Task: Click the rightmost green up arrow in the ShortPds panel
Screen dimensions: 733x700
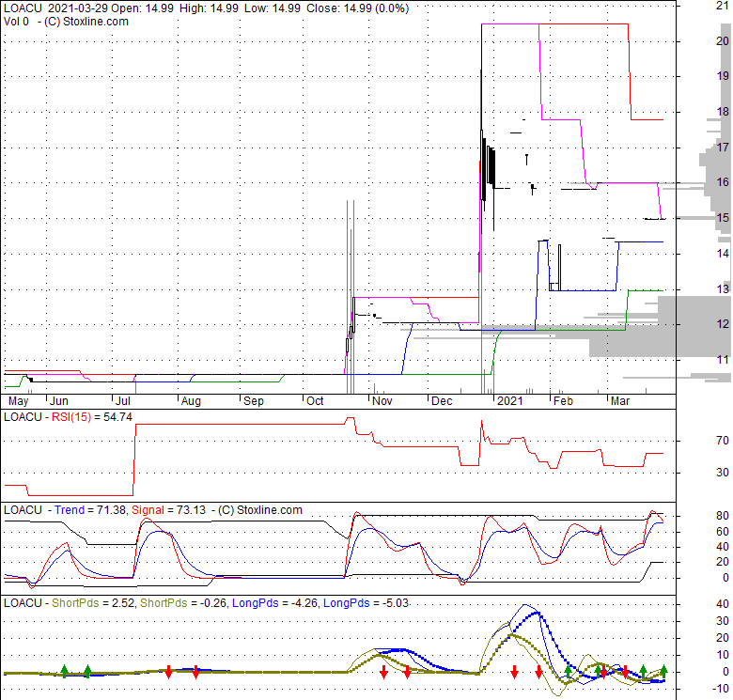Action: (663, 672)
